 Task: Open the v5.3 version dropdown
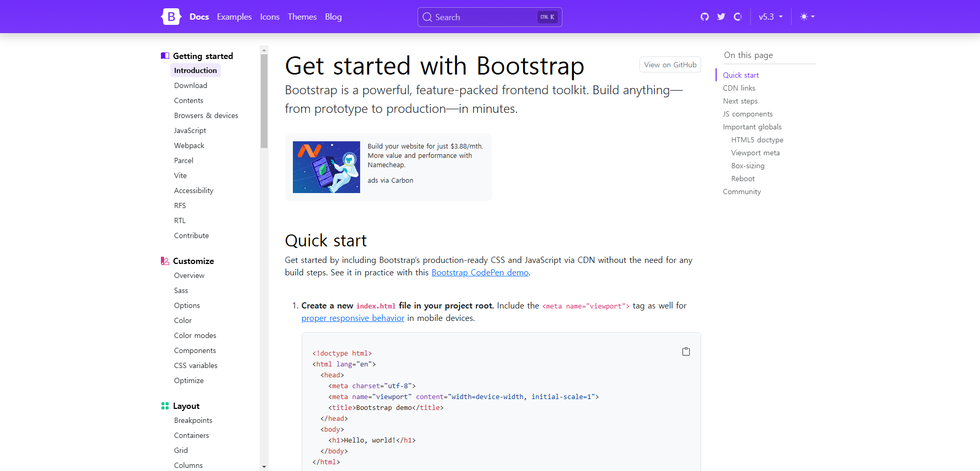click(770, 17)
